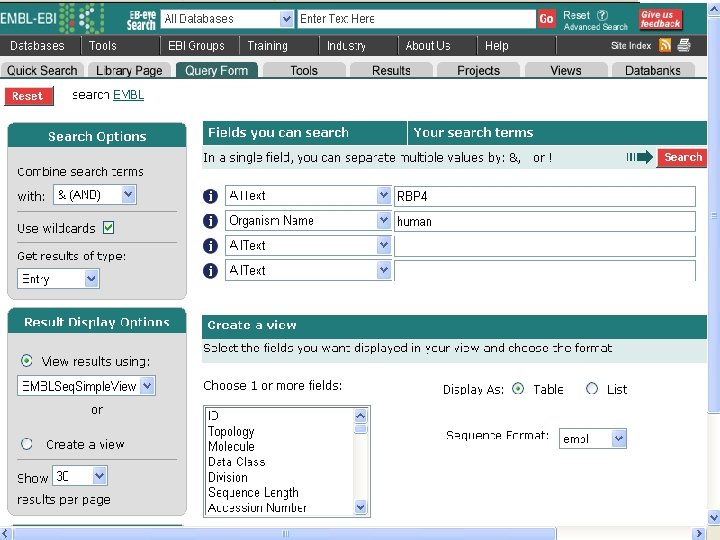Image resolution: width=720 pixels, height=540 pixels.
Task: Open the EMBLSeqSimpleView dropdown
Action: click(x=86, y=386)
